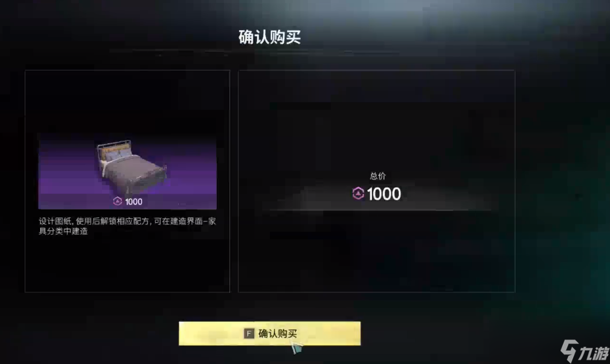Image resolution: width=610 pixels, height=364 pixels.
Task: Click the 9-shaped logo icon beside 九游
Action: pos(569,350)
